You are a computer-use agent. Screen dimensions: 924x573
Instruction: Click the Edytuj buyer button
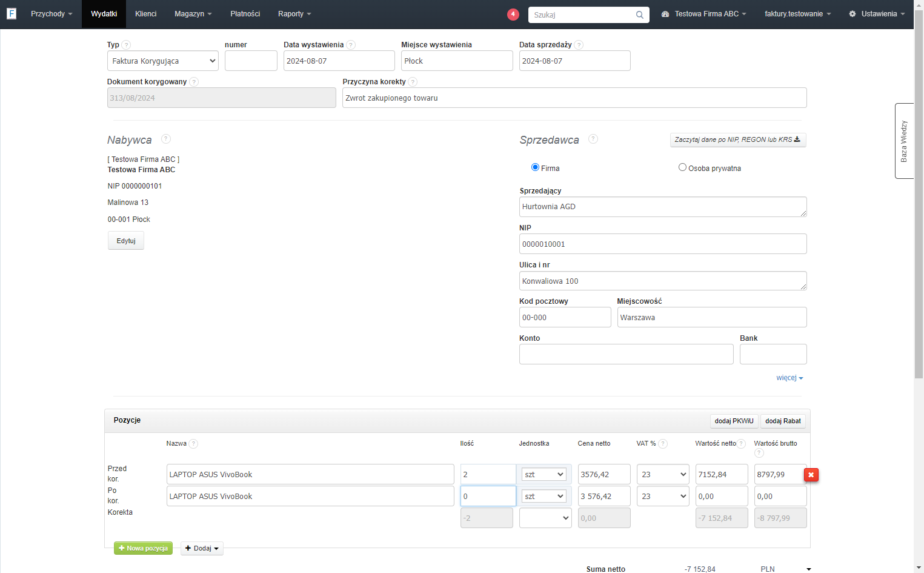[126, 241]
